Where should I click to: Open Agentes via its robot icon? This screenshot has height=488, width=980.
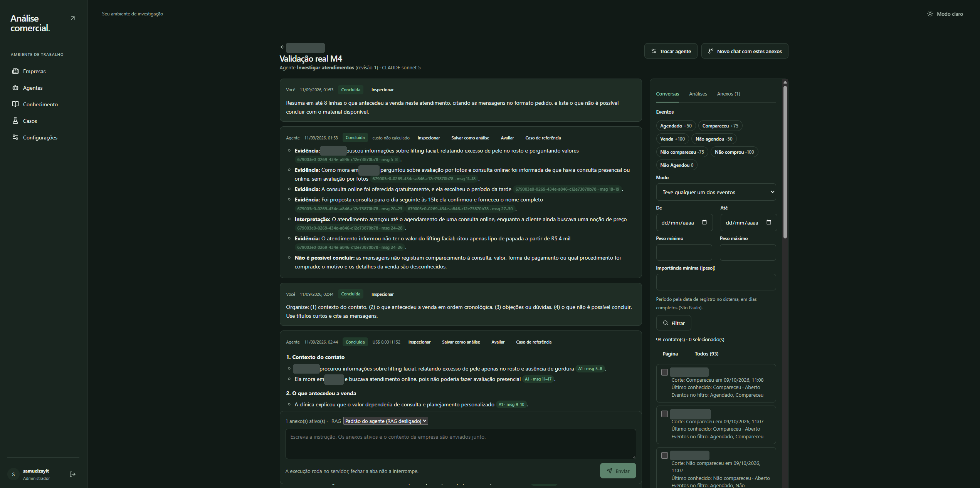tap(15, 87)
